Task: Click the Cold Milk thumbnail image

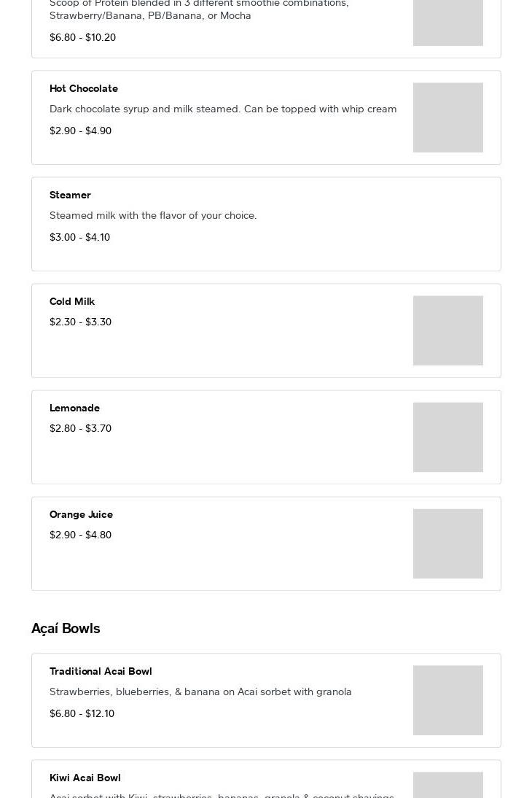Action: click(x=447, y=330)
